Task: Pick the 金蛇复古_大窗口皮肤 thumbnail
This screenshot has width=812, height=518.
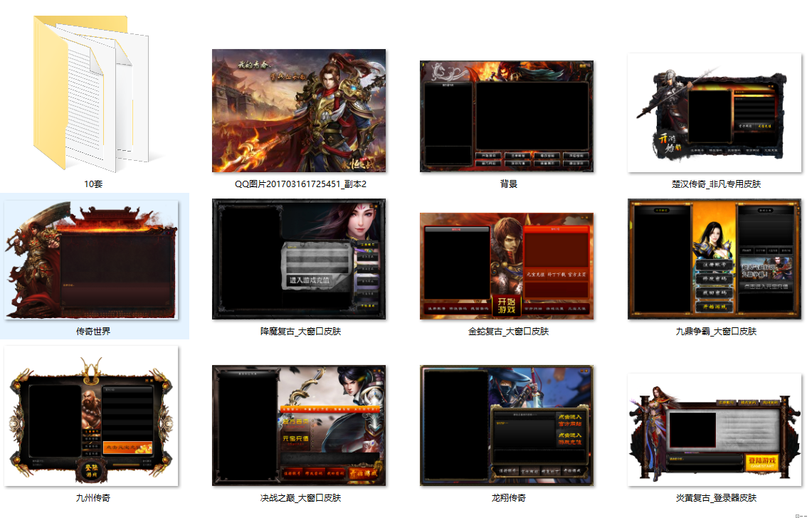Action: pyautogui.click(x=507, y=265)
